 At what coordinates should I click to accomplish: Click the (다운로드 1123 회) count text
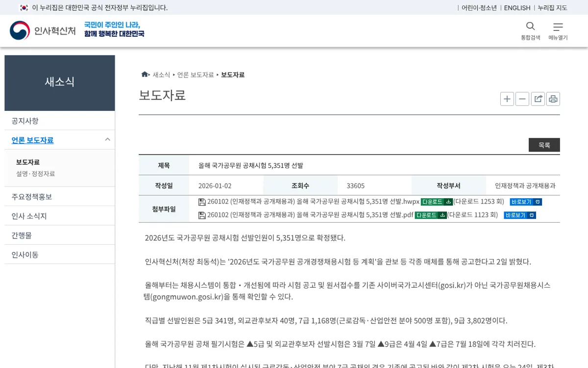point(473,215)
